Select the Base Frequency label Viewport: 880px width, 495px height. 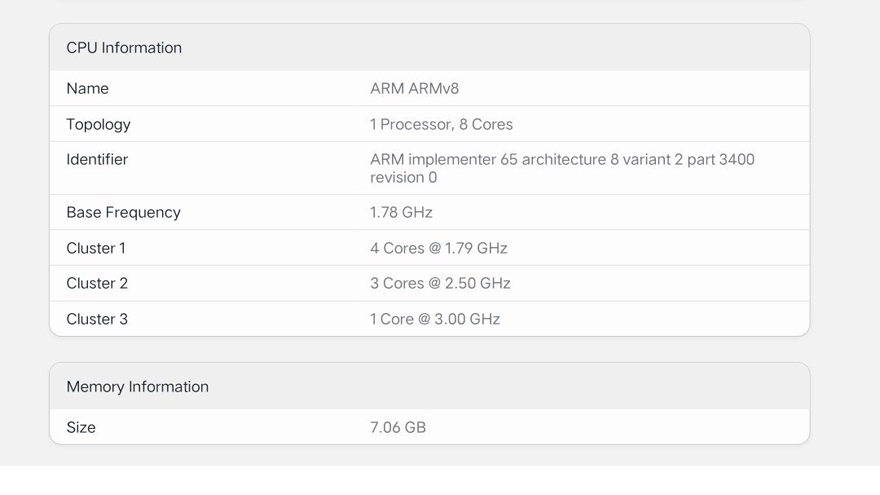point(123,213)
